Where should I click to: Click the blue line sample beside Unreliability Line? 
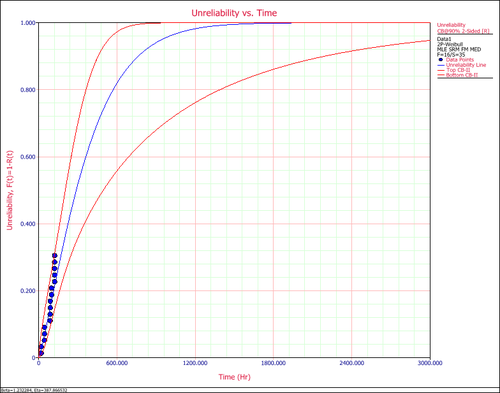441,65
